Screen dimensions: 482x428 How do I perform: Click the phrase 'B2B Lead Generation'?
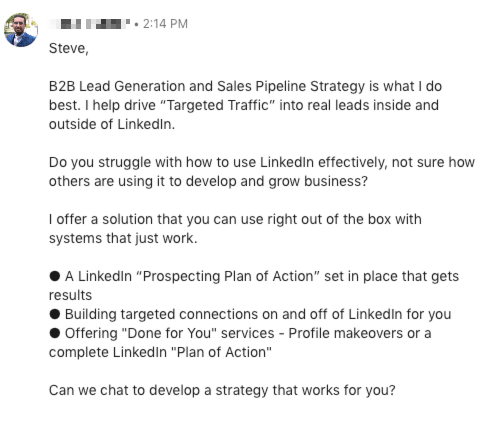(x=117, y=86)
